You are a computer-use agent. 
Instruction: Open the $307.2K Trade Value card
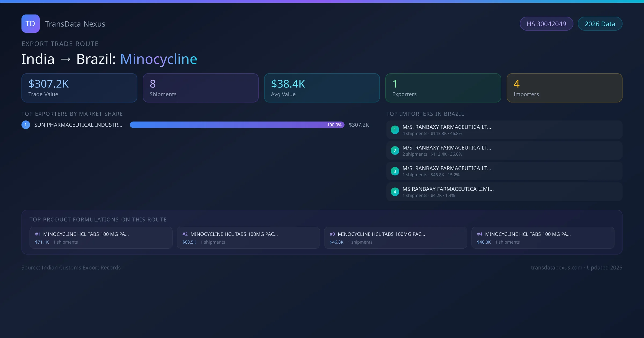click(79, 88)
